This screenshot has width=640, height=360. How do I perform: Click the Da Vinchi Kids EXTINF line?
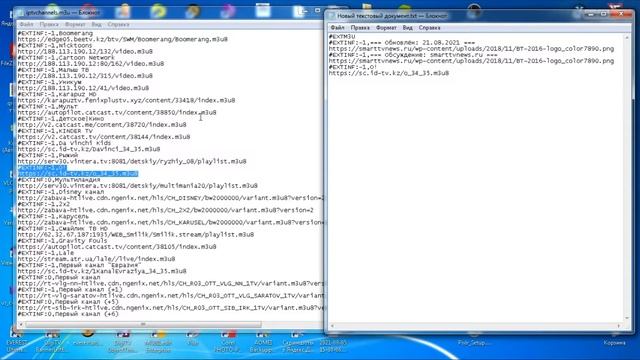pyautogui.click(x=64, y=143)
